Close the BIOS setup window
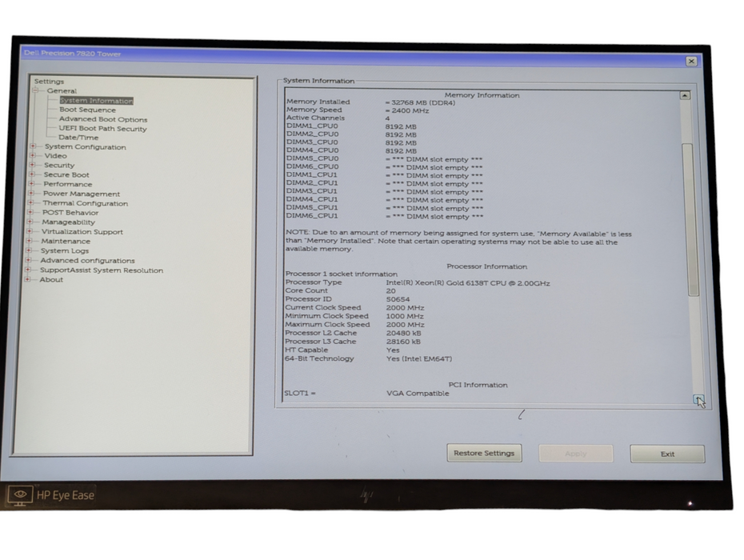Image resolution: width=744 pixels, height=560 pixels. click(x=691, y=62)
